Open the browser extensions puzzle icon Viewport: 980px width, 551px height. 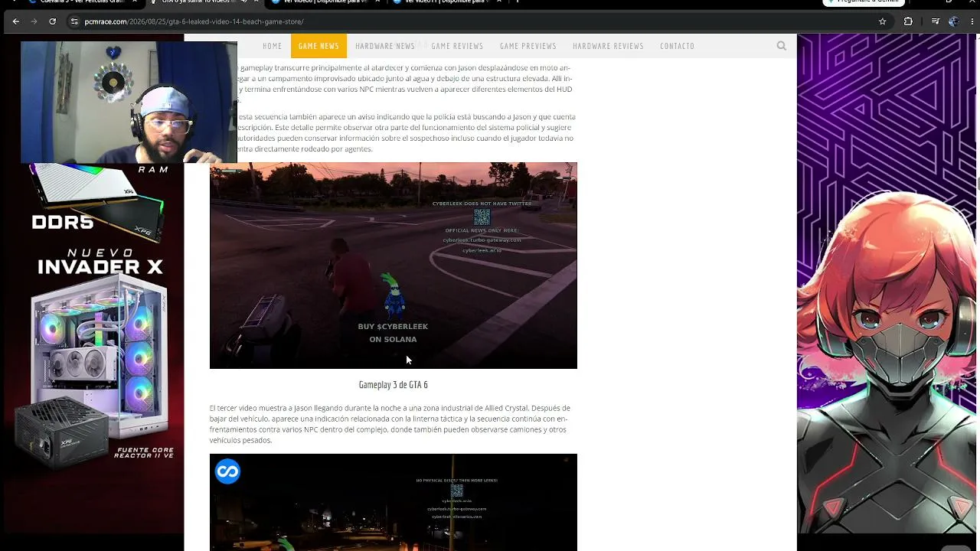click(908, 21)
